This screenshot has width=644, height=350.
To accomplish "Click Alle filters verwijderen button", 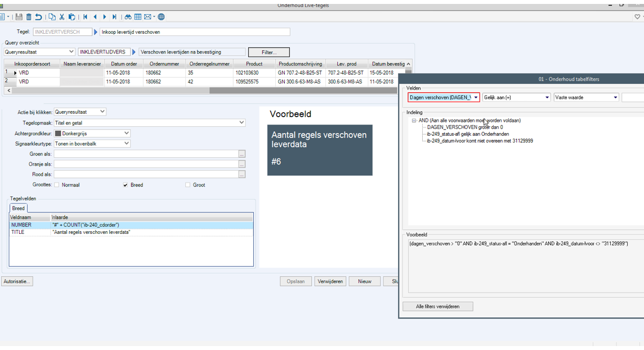I will tap(437, 307).
